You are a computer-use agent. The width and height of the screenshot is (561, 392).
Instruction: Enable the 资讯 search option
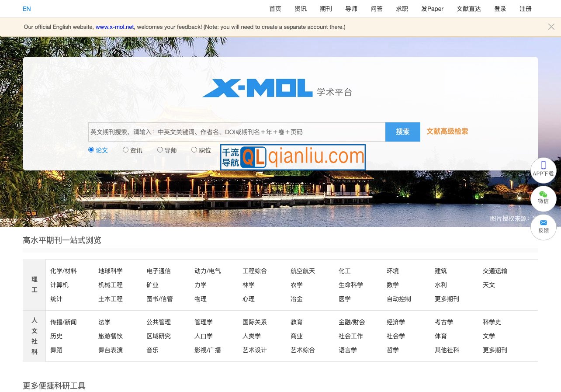click(x=125, y=149)
